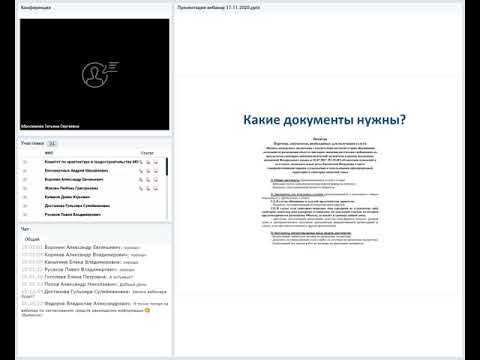480x360 pixels.
Task: Select the Презентация вебинар 17.11.2020.pptx tab
Action: tap(218, 7)
